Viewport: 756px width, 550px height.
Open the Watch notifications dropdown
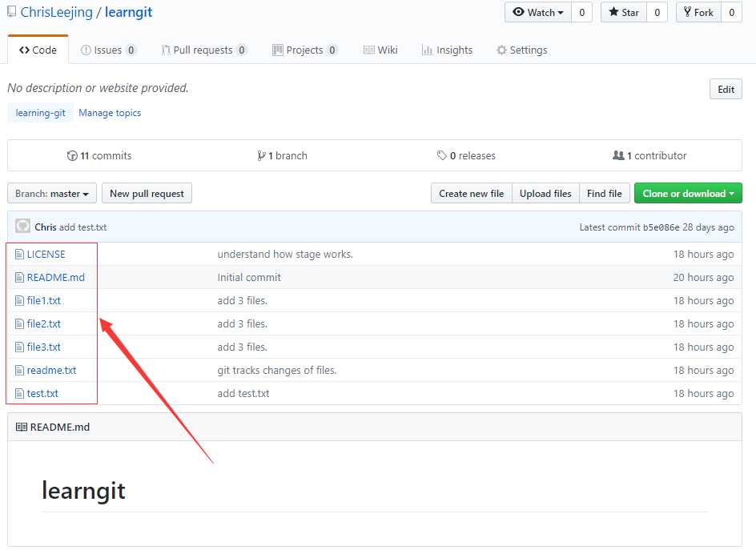point(537,12)
